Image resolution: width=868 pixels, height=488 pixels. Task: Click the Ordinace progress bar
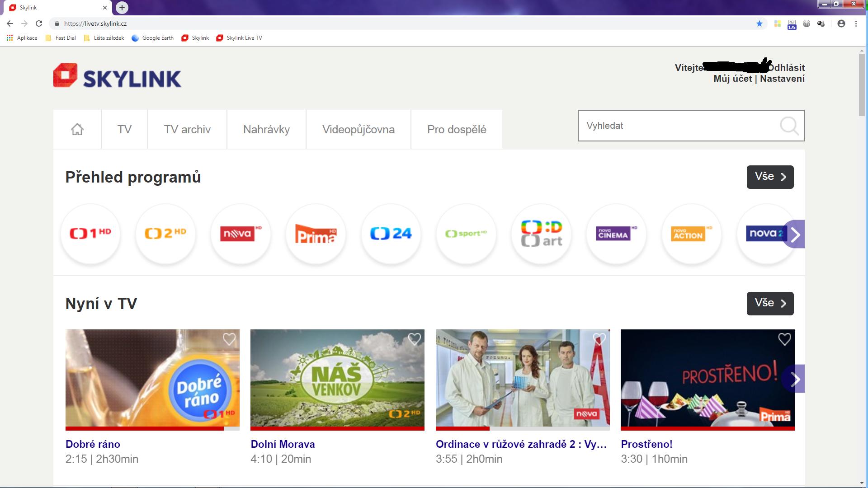coord(523,428)
